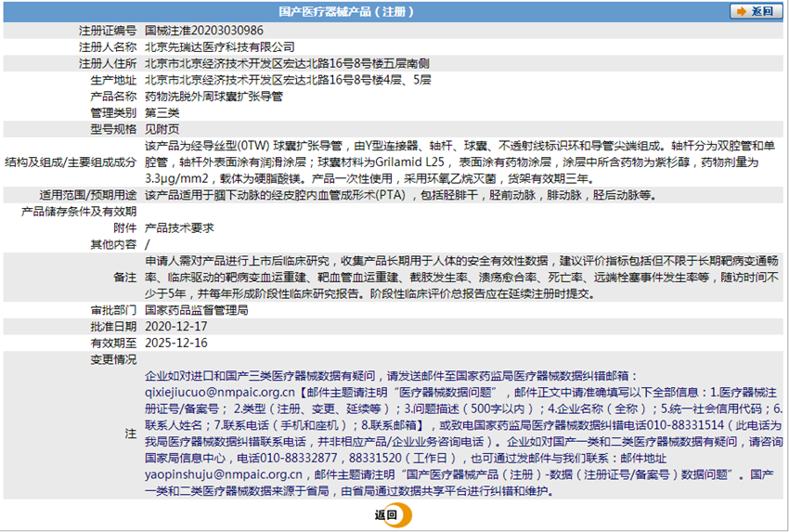
Task: Click the 返回 button at top right
Action: click(x=756, y=11)
